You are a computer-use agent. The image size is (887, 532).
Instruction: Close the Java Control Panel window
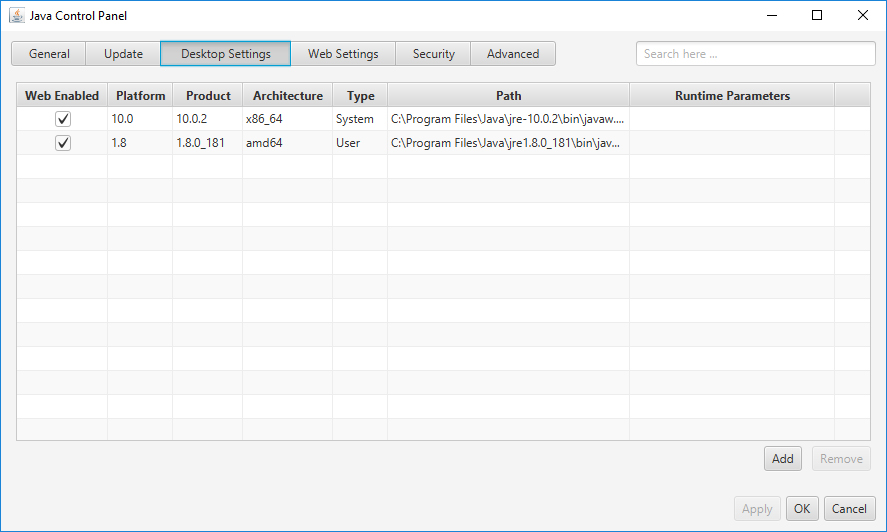863,16
